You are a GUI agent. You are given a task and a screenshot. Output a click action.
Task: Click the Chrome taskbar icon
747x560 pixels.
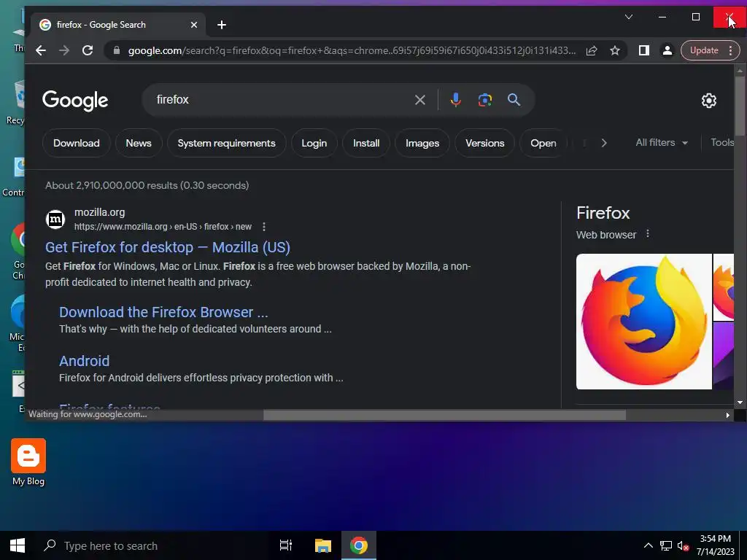(x=359, y=545)
